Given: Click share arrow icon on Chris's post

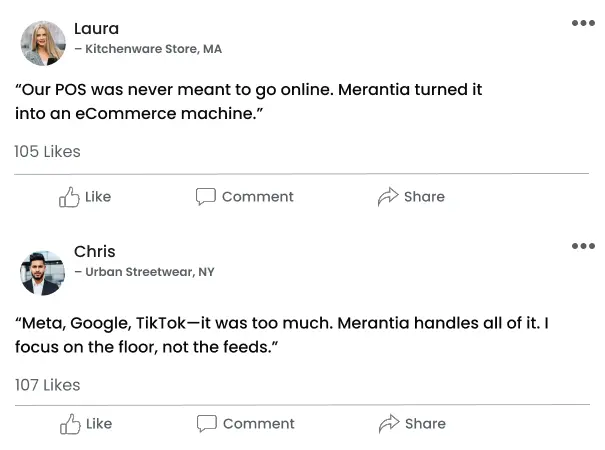Looking at the screenshot, I should pyautogui.click(x=389, y=424).
